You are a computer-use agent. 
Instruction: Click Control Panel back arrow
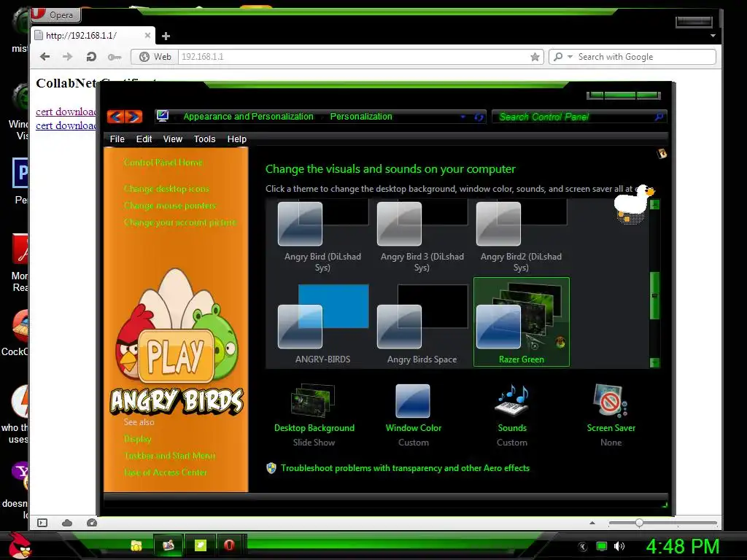coord(116,116)
